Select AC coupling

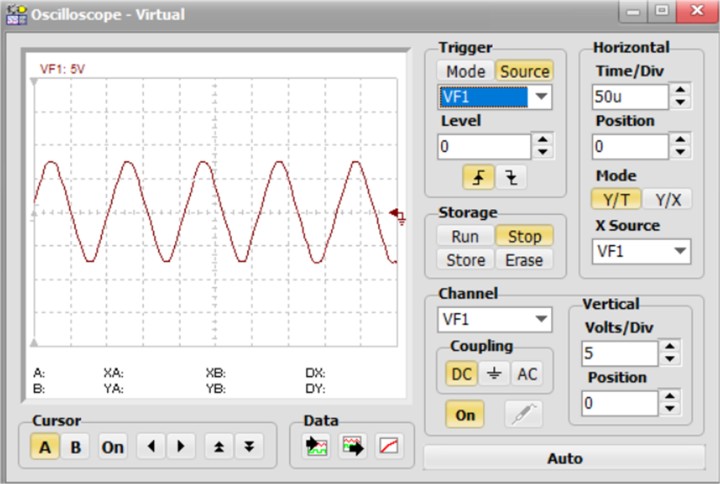tap(527, 374)
